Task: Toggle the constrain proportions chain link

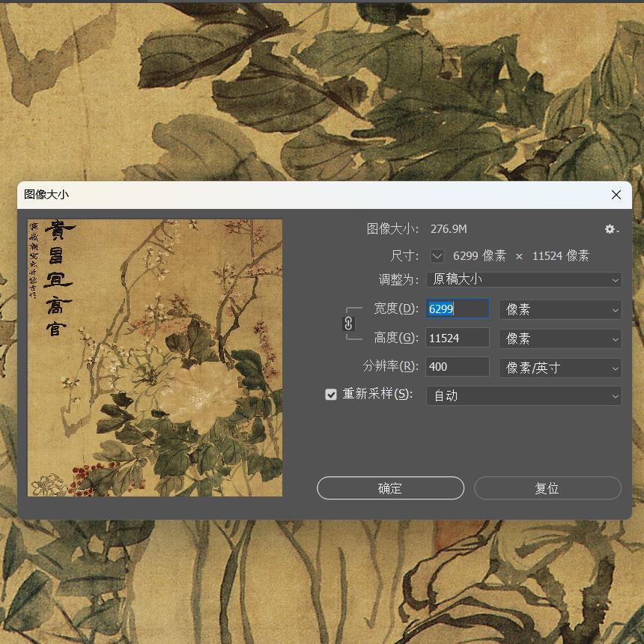Action: tap(348, 323)
